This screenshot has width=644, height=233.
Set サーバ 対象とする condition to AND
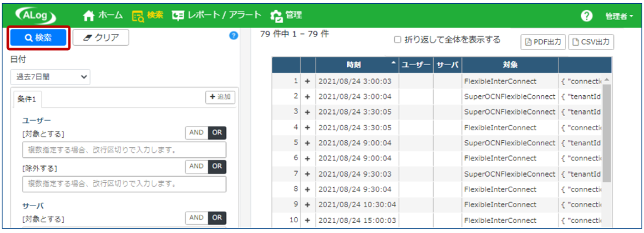point(196,218)
